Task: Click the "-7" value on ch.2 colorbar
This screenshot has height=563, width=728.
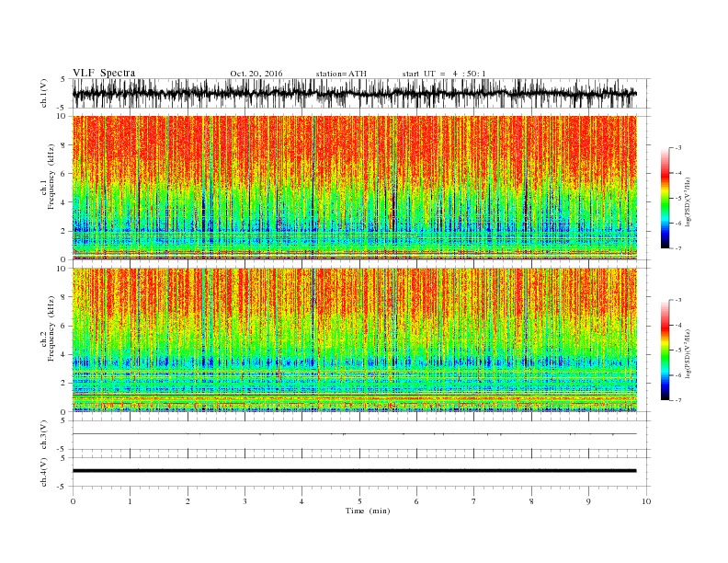Action: (x=678, y=400)
